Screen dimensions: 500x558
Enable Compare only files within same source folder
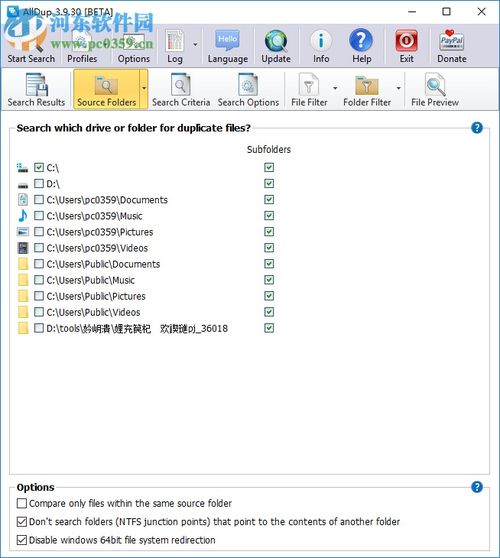[22, 503]
